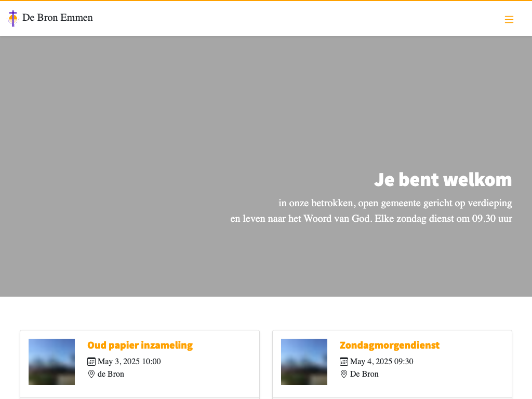Click "De Bron" location in Zondagmorgendienst card
Image resolution: width=532 pixels, height=399 pixels.
click(364, 374)
